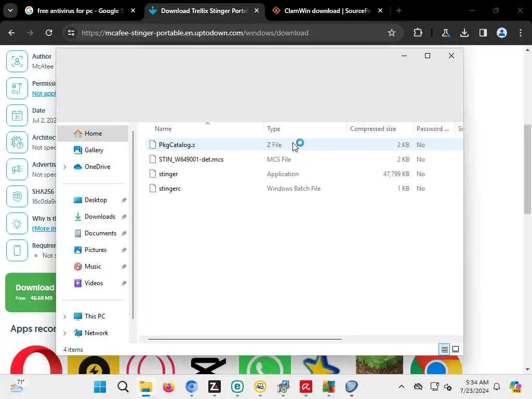Unpin Pictures using its pin icon
This screenshot has width=532, height=399.
(124, 250)
